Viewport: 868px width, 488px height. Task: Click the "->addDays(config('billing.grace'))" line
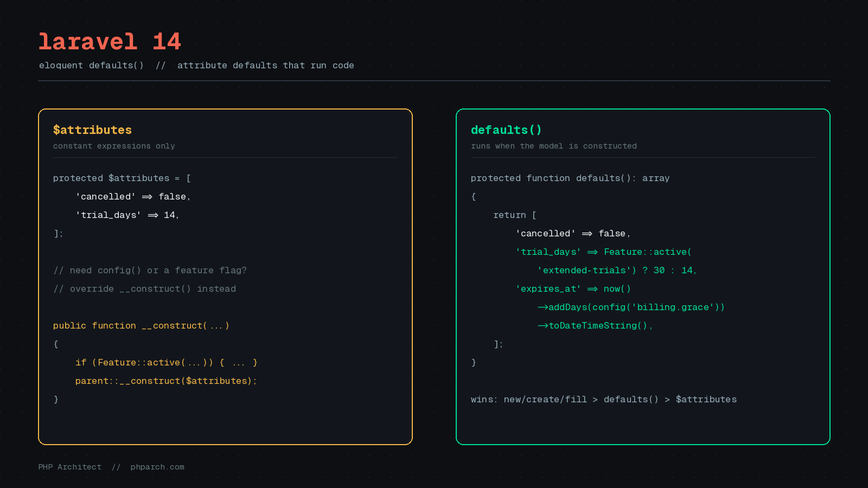631,307
